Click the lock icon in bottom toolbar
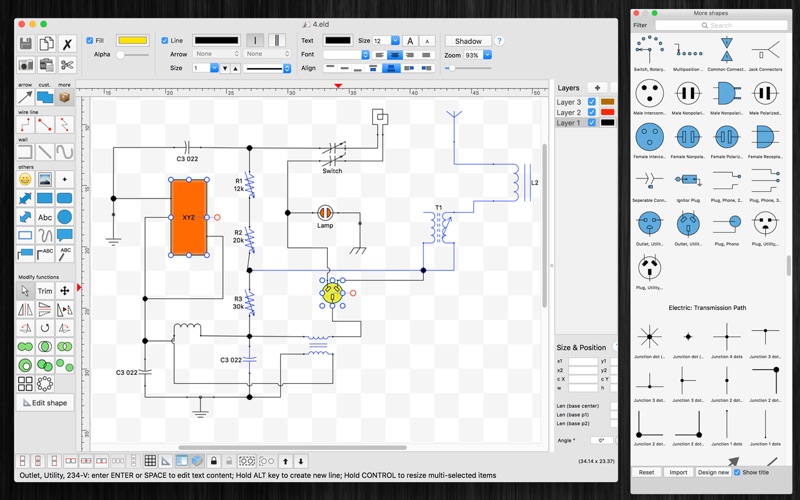The image size is (800, 500). pyautogui.click(x=213, y=461)
